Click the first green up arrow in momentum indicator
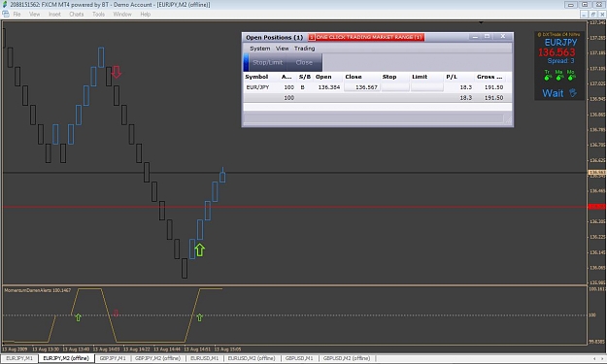 [78, 317]
